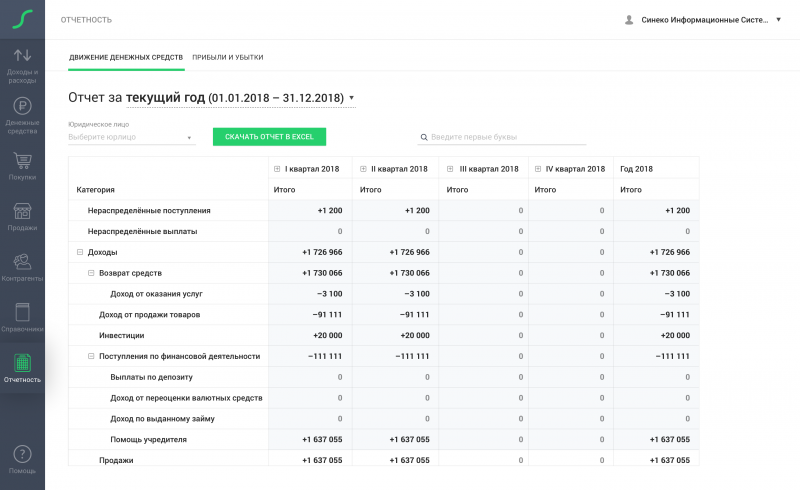Click the green app logo
Screen dimensions: 800x490
[x=22, y=19]
